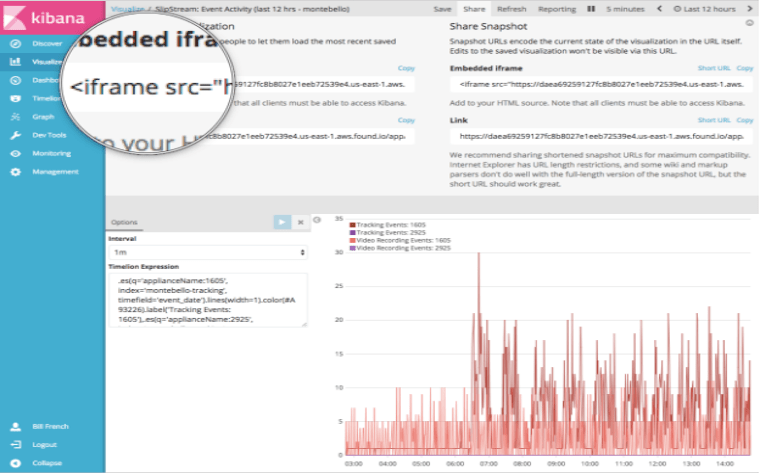Select the snapshot Link URL field
Viewport: 760px width, 473px height.
click(602, 136)
